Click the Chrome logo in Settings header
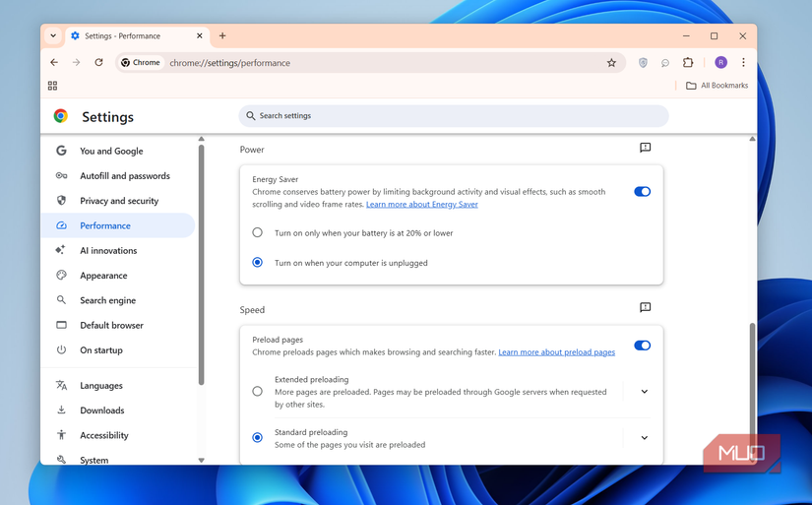812x505 pixels. pyautogui.click(x=61, y=116)
